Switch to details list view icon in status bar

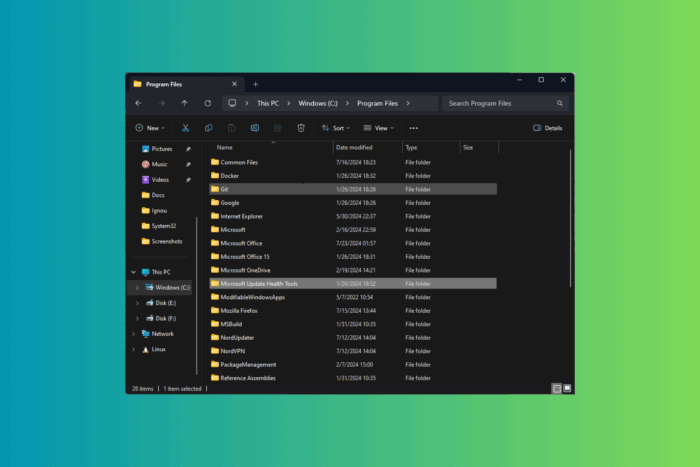pyautogui.click(x=557, y=388)
